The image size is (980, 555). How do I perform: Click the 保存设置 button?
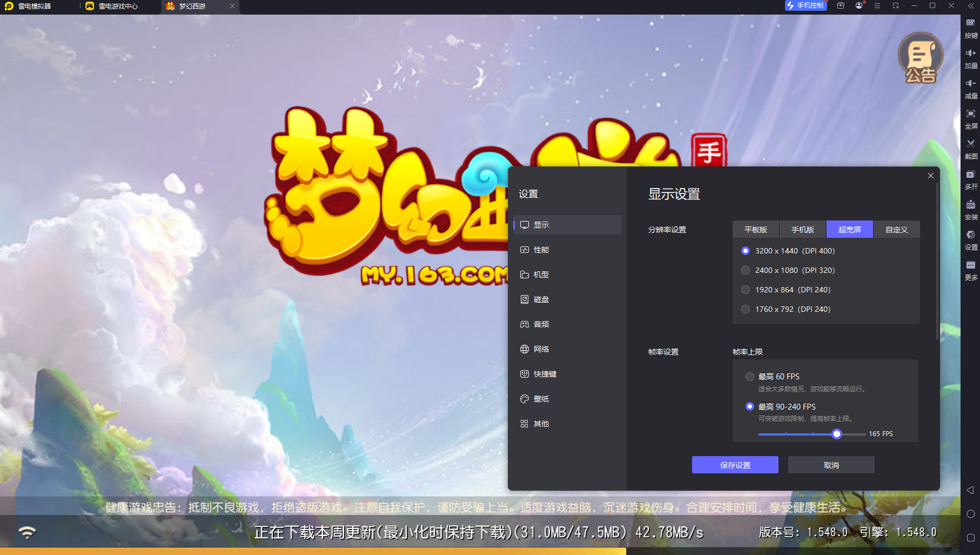pyautogui.click(x=735, y=465)
